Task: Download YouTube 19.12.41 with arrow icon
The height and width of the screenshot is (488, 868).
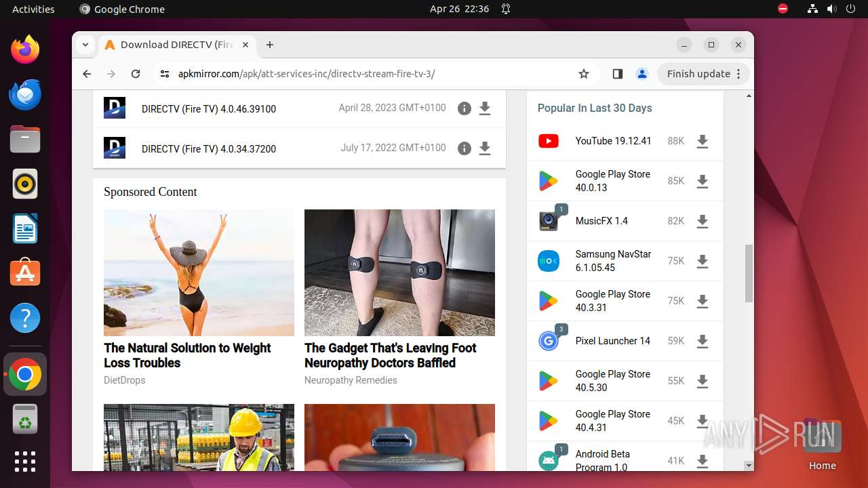Action: coord(703,141)
